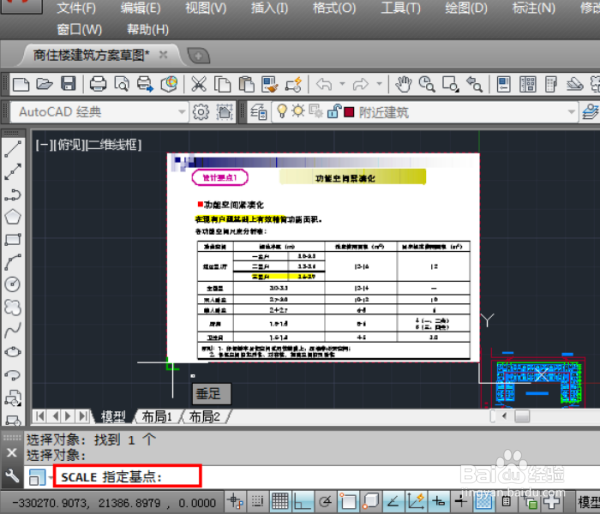Select the Polygon tool
600x514 pixels.
click(13, 217)
